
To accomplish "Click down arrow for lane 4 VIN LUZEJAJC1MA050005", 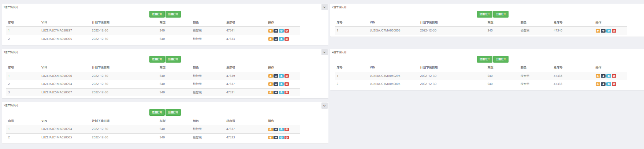I will point(603,84).
